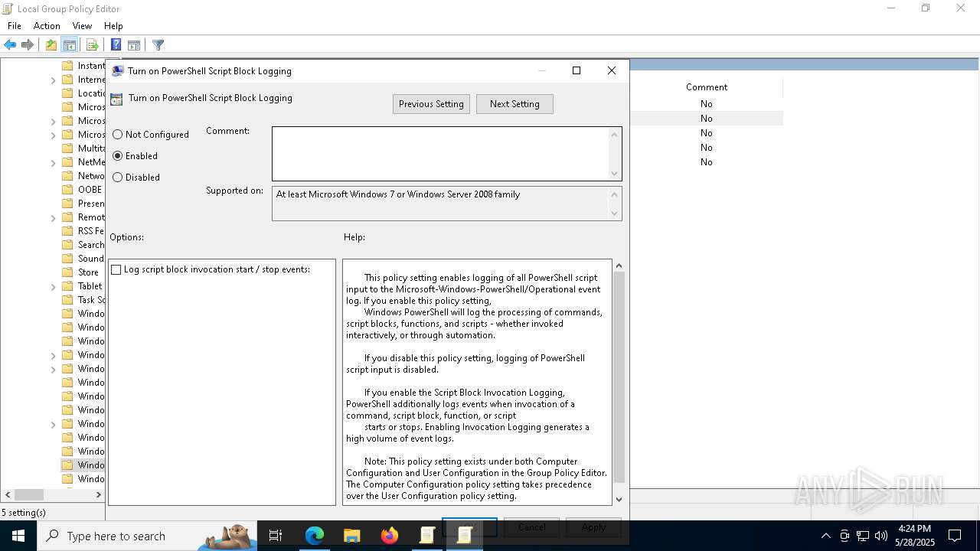This screenshot has height=551, width=980.
Task: Select the Not Configured radio button
Action: point(117,135)
